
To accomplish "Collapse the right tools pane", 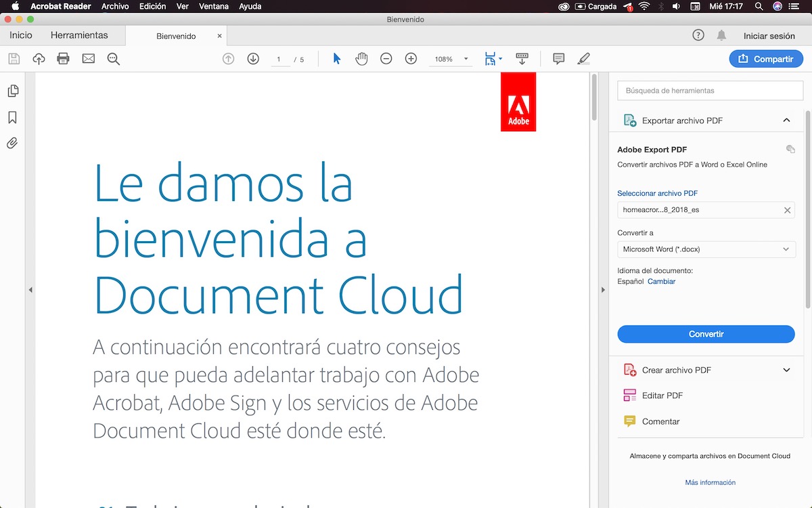I will pyautogui.click(x=603, y=290).
